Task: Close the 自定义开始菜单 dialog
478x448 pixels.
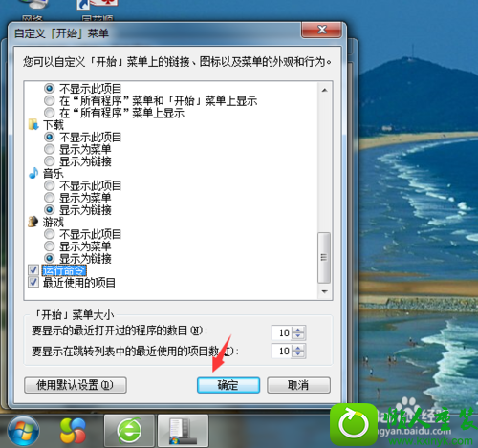Action: coord(321,30)
